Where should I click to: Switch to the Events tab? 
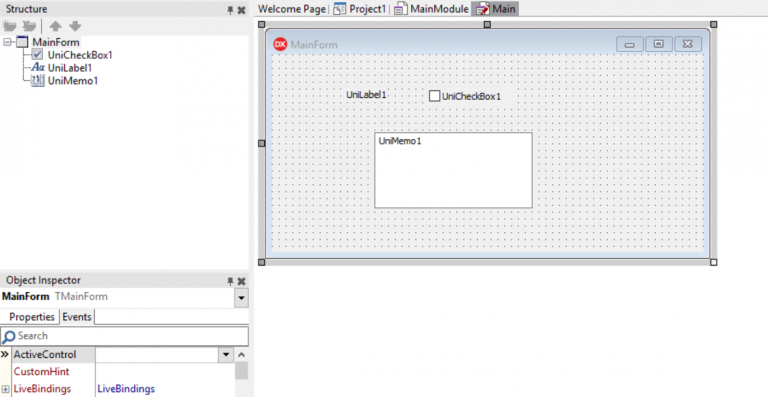[x=77, y=317]
